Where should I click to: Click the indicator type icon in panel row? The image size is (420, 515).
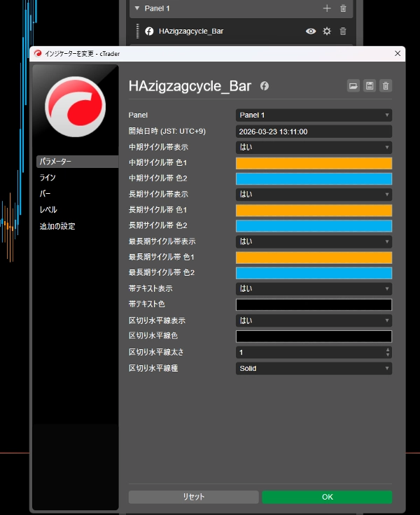[x=149, y=31]
